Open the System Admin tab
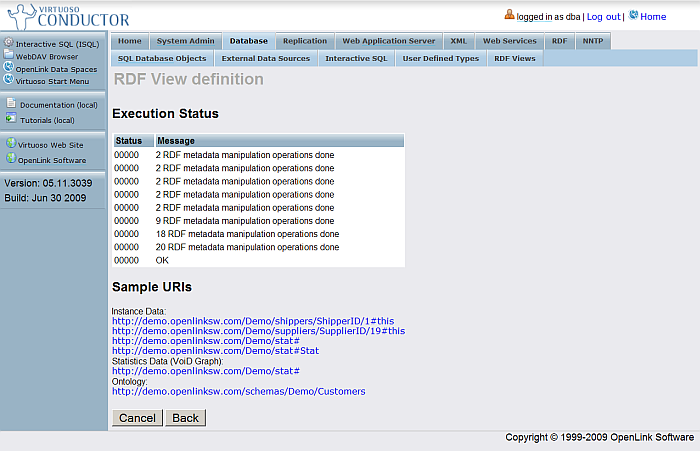The width and height of the screenshot is (700, 451). (x=185, y=41)
